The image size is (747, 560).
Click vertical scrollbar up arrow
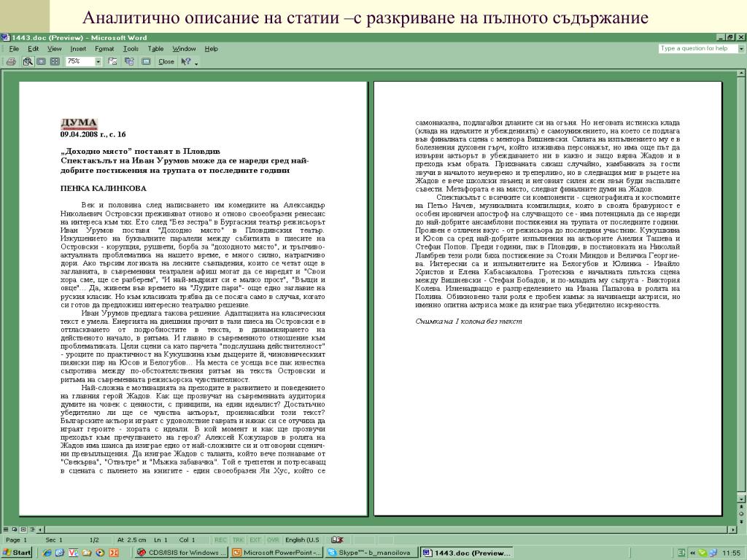click(741, 74)
